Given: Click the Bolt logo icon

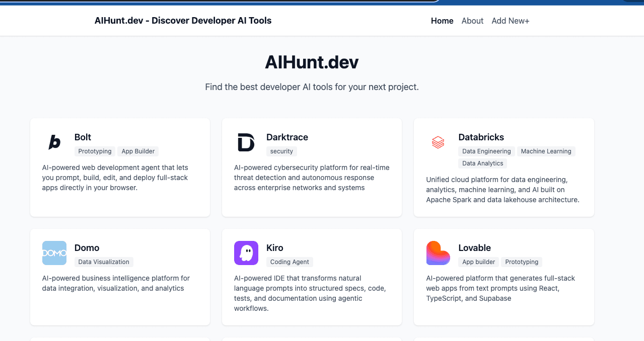Looking at the screenshot, I should pyautogui.click(x=54, y=142).
